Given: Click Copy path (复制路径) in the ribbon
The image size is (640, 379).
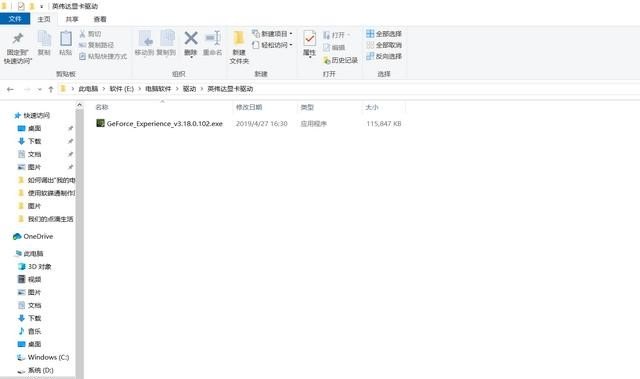Looking at the screenshot, I should pos(96,45).
